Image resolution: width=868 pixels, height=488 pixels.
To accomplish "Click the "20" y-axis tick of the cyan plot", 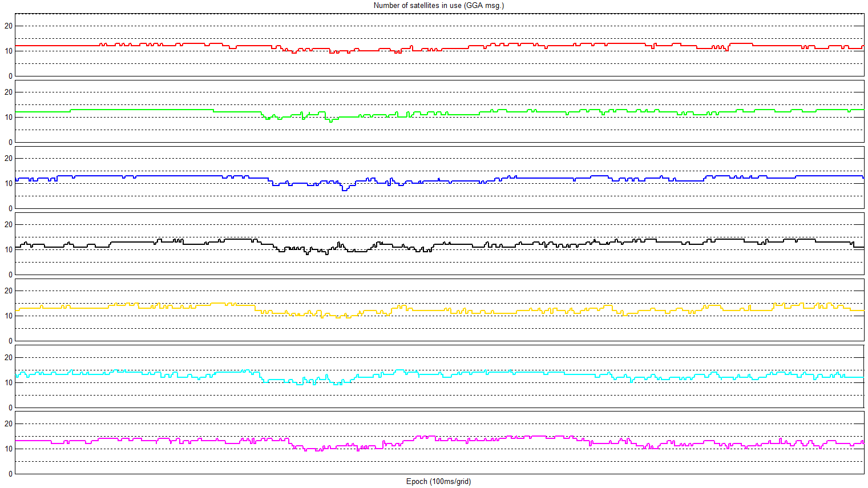I will coord(9,357).
